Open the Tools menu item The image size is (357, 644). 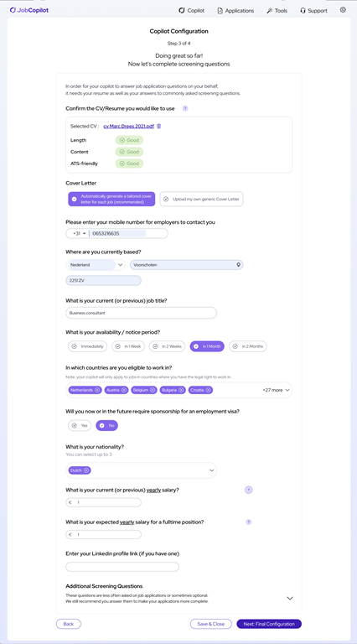click(277, 11)
